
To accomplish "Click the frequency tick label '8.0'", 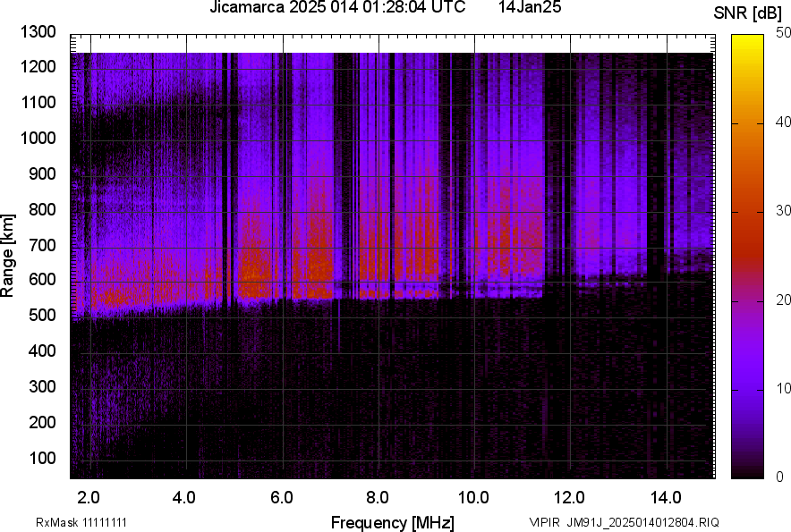I will coord(377,498).
